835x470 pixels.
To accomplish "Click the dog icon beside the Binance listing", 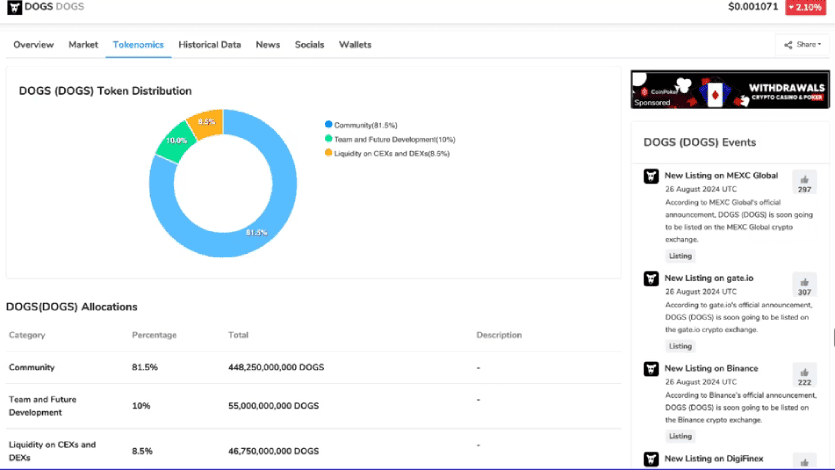I will tap(651, 369).
